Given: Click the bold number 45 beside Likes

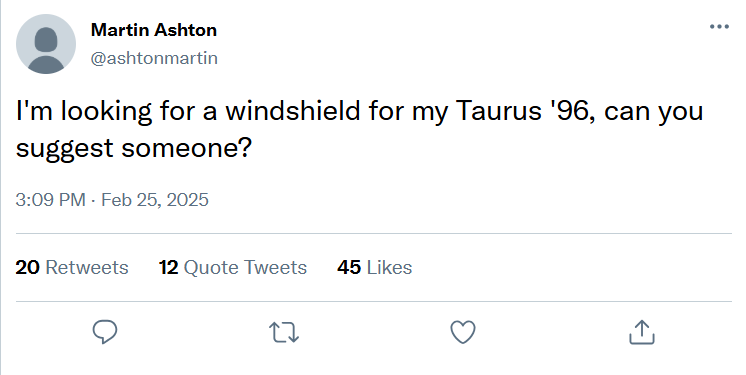Looking at the screenshot, I should pyautogui.click(x=349, y=267).
